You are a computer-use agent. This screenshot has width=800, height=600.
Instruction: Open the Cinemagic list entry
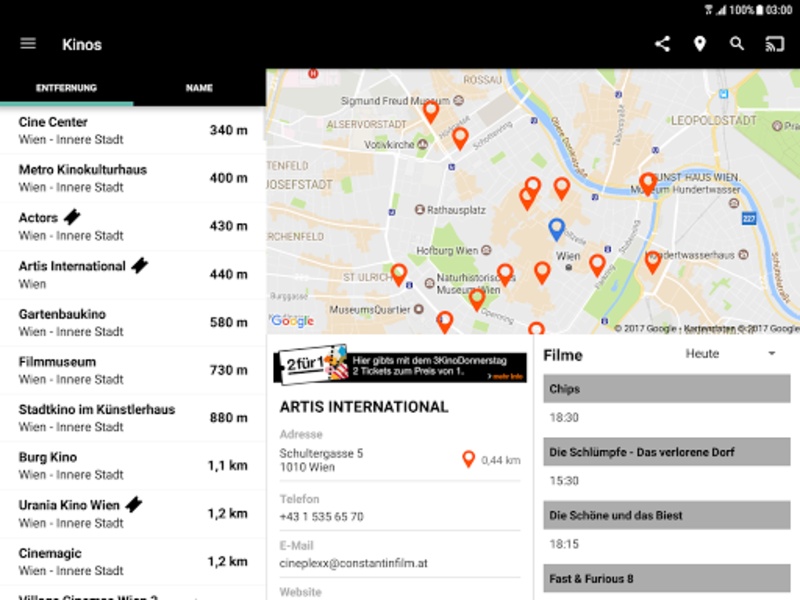pyautogui.click(x=133, y=562)
